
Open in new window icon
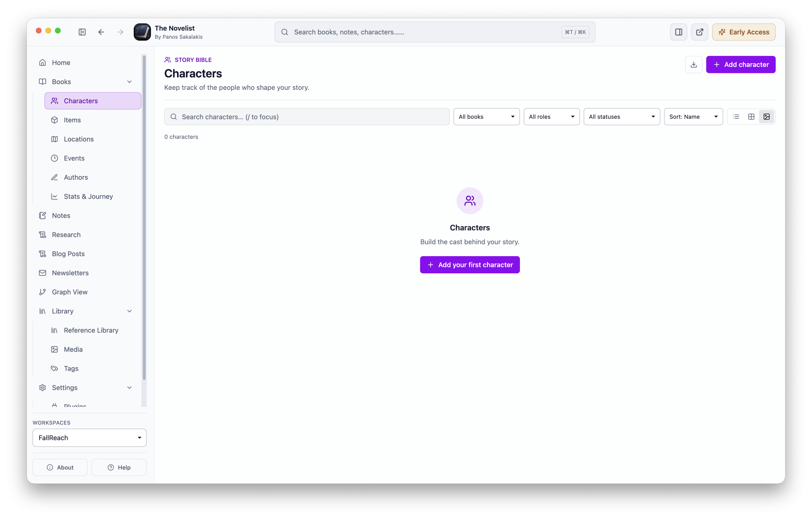tap(699, 32)
